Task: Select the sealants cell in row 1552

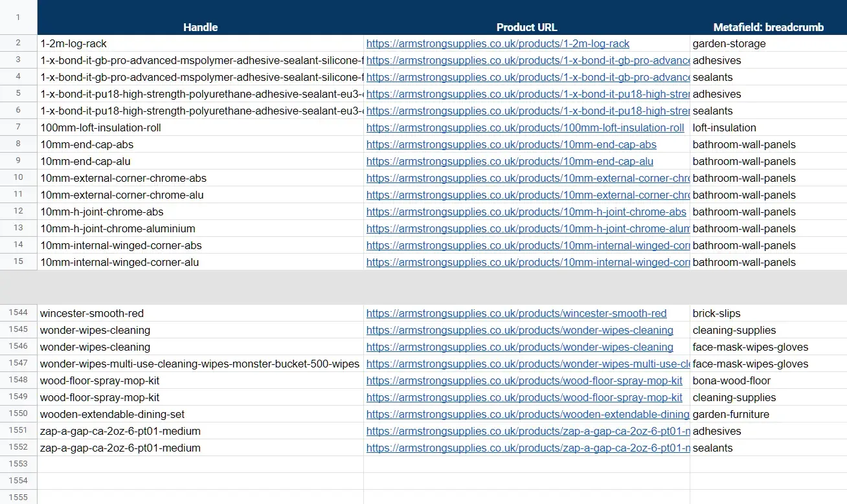Action: [x=769, y=448]
